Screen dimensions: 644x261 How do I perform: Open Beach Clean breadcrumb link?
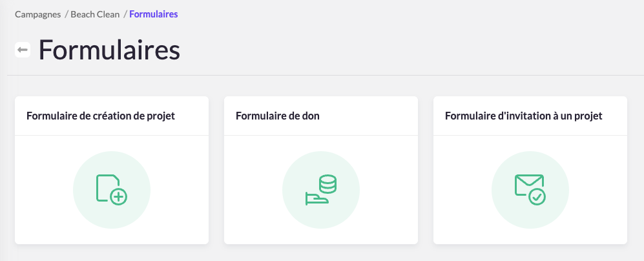[95, 14]
